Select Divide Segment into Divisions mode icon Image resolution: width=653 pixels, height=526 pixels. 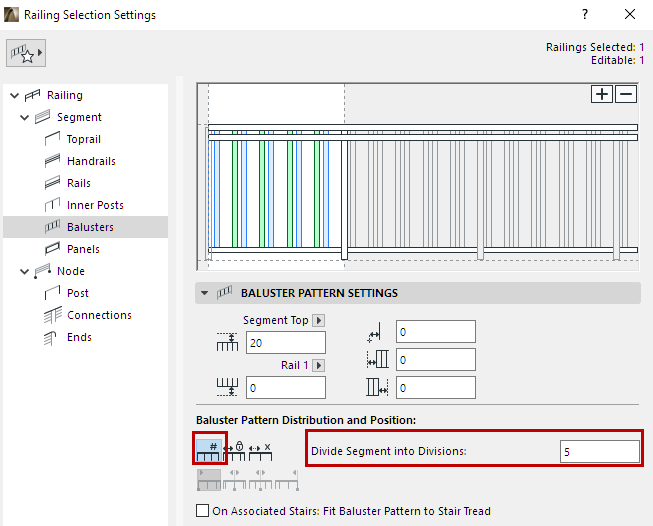coord(209,449)
